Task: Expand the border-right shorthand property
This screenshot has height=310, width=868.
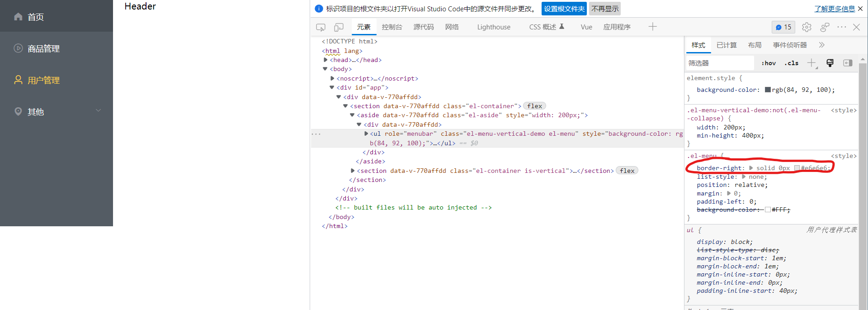Action: (x=751, y=168)
